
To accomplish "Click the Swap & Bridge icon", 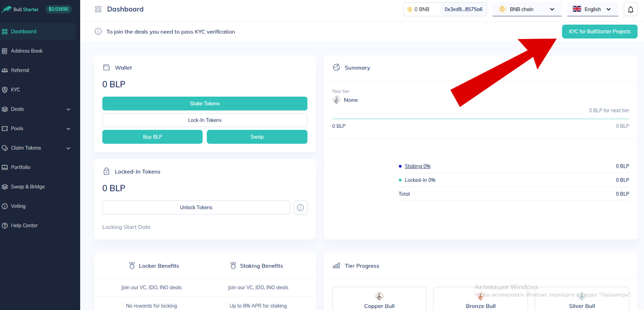I will click(x=5, y=187).
